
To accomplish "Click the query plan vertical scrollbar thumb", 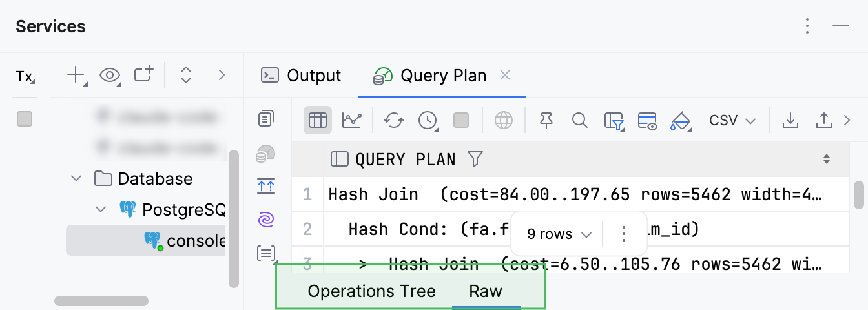I will (x=858, y=194).
